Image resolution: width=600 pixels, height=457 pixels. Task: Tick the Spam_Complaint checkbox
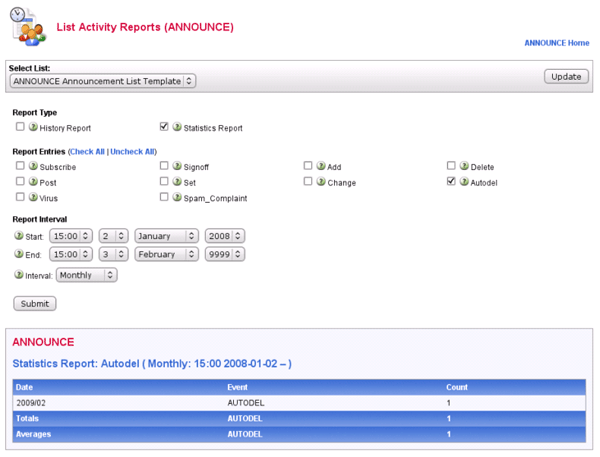(164, 197)
